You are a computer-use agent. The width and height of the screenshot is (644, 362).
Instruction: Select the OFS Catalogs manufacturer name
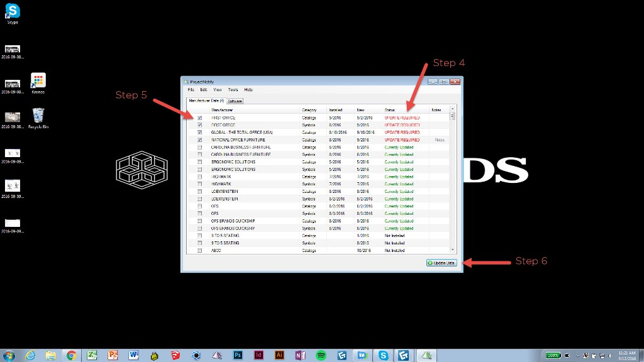(x=215, y=206)
